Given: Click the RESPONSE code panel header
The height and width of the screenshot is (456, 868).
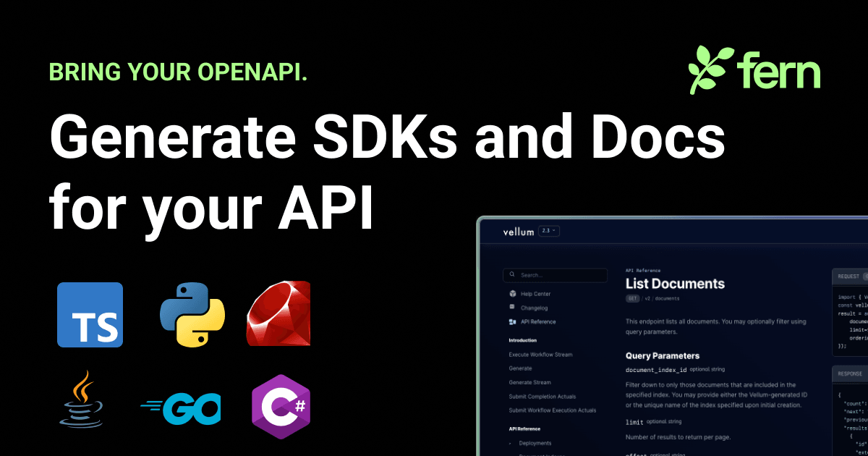Looking at the screenshot, I should [850, 373].
